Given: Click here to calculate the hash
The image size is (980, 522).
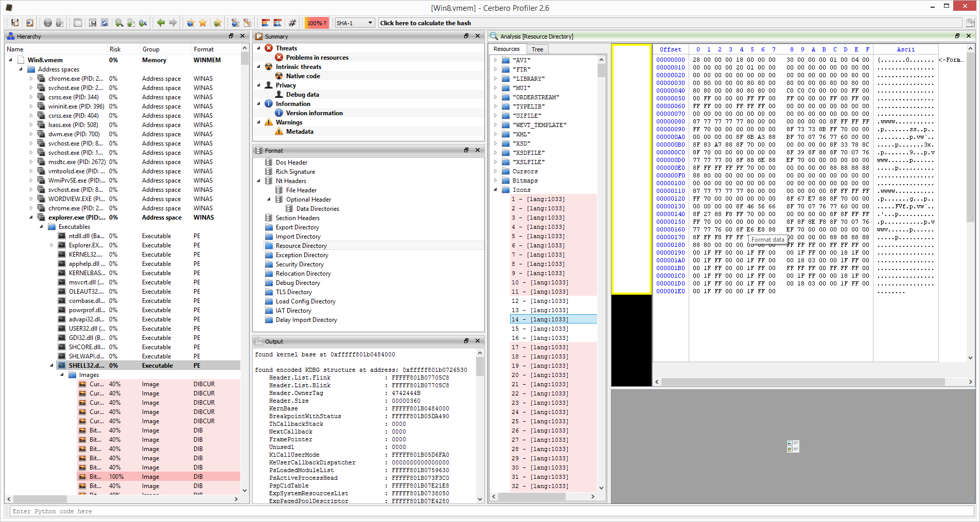Looking at the screenshot, I should coord(670,23).
